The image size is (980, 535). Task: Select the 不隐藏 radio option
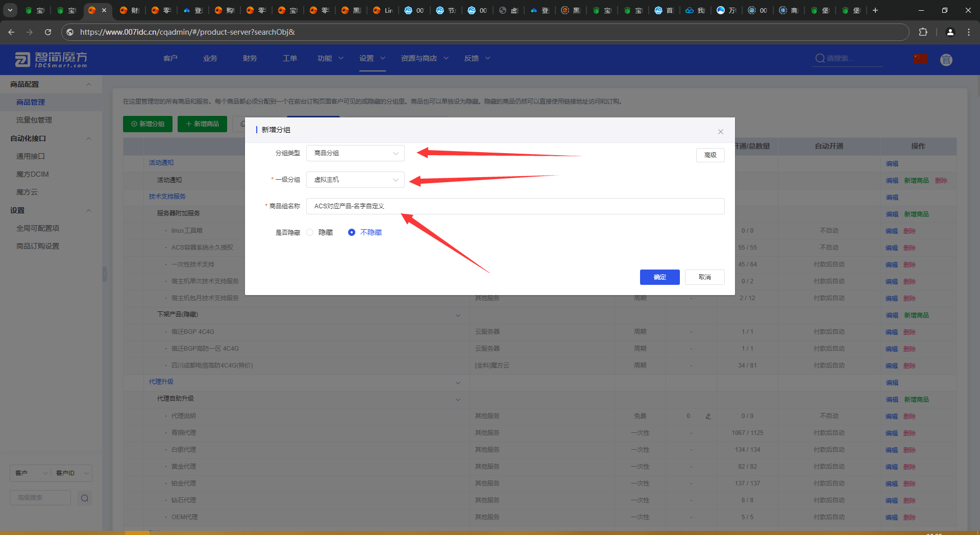point(352,232)
